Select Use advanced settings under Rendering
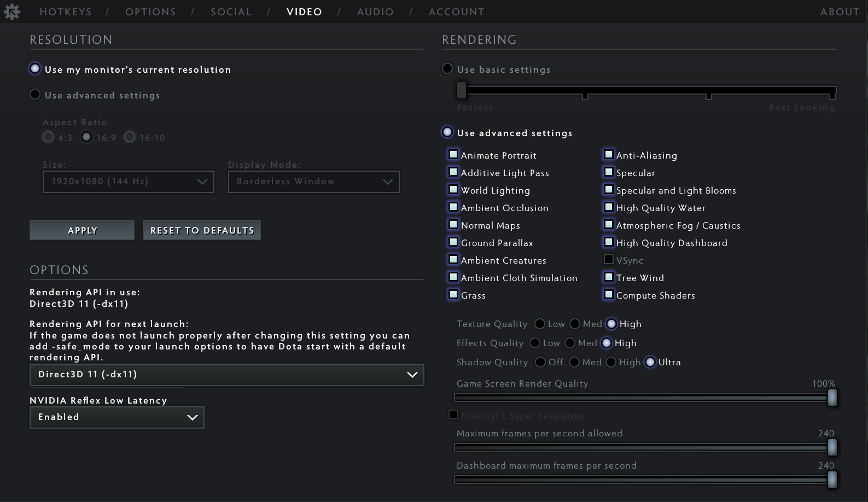The height and width of the screenshot is (502, 868). pyautogui.click(x=447, y=132)
